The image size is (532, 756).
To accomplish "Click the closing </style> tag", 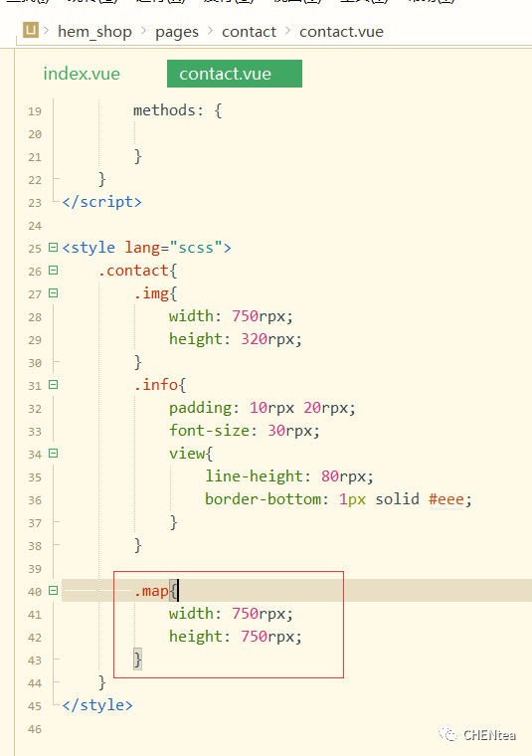I will 97,705.
